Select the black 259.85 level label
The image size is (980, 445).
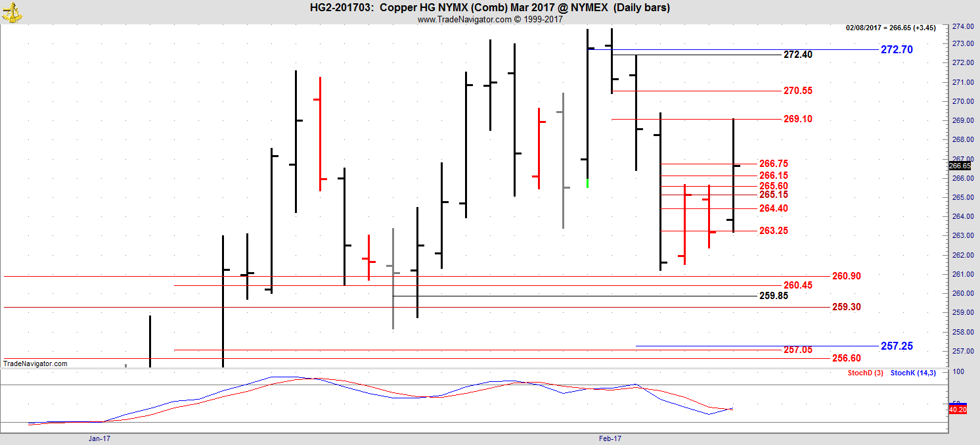[x=774, y=296]
